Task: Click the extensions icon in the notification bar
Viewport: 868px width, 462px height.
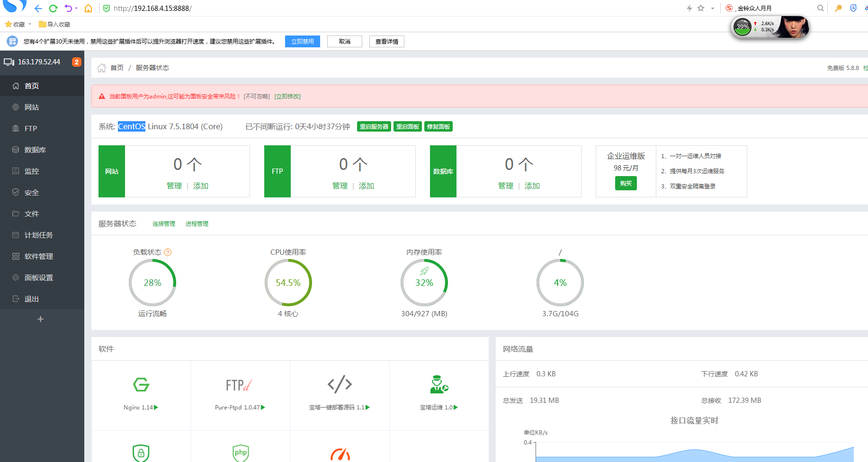Action: pos(12,41)
